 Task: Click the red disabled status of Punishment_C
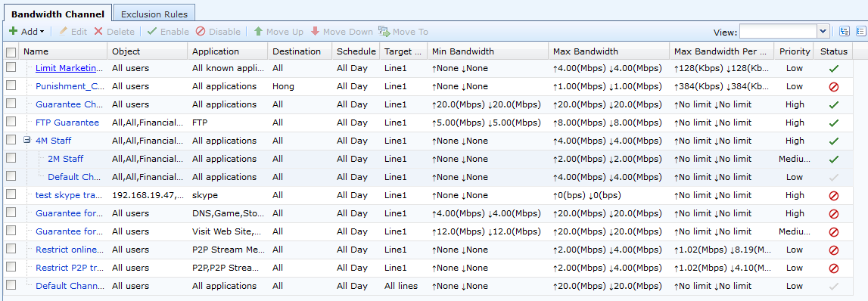point(834,87)
